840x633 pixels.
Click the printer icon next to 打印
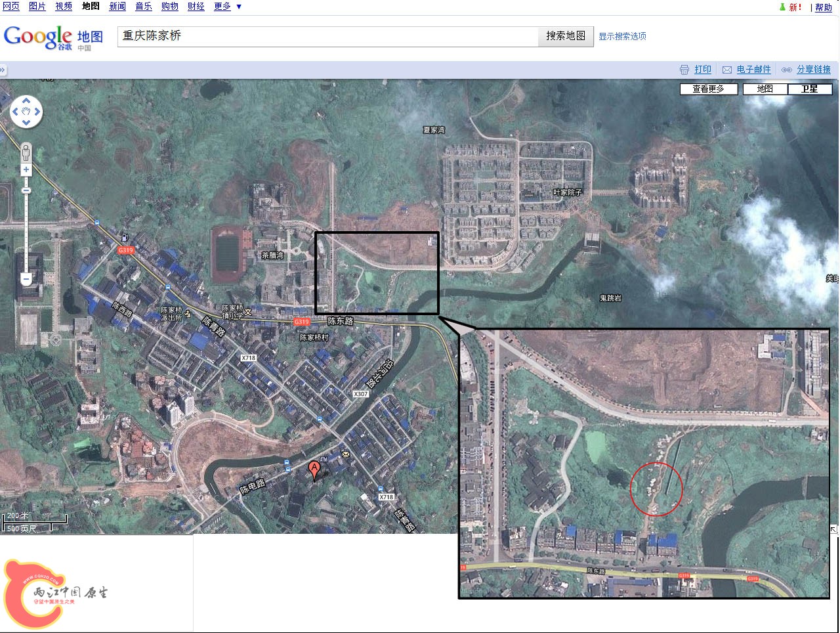pyautogui.click(x=684, y=69)
